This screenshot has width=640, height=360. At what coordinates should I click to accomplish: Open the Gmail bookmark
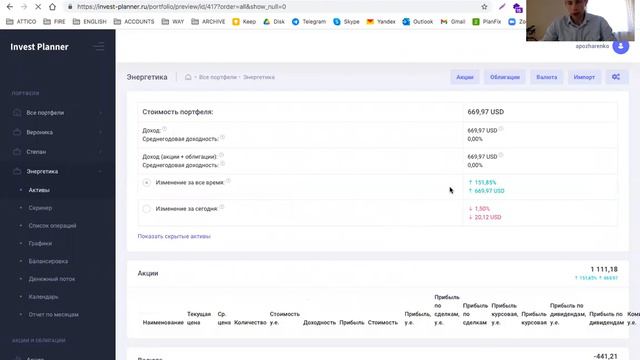pos(453,22)
